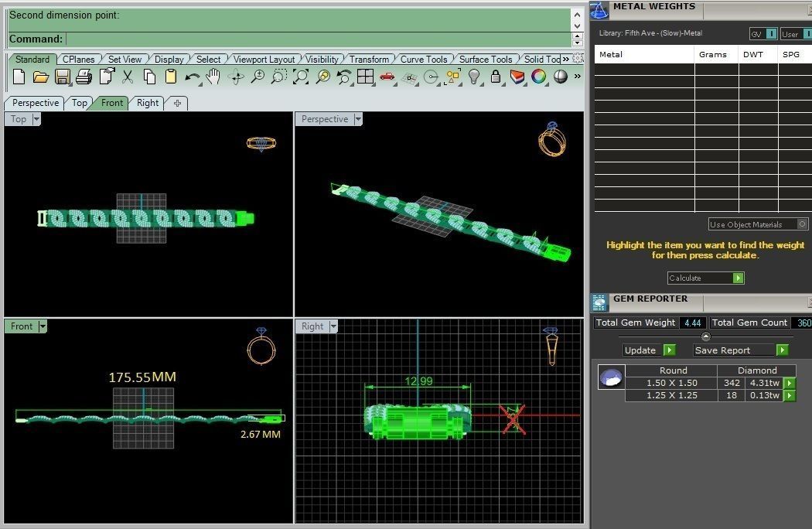This screenshot has width=812, height=529.
Task: Switch to the CPlanes toolbar tab
Action: pos(79,59)
